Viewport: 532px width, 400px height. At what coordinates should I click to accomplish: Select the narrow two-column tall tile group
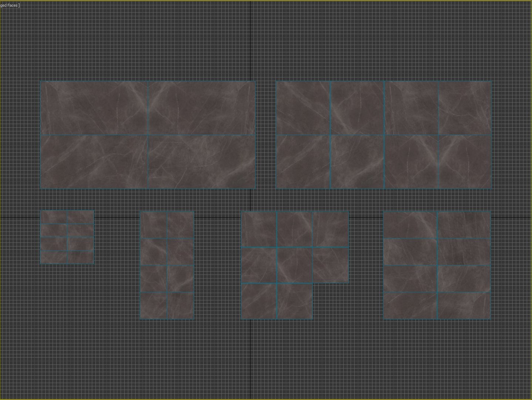tap(167, 265)
